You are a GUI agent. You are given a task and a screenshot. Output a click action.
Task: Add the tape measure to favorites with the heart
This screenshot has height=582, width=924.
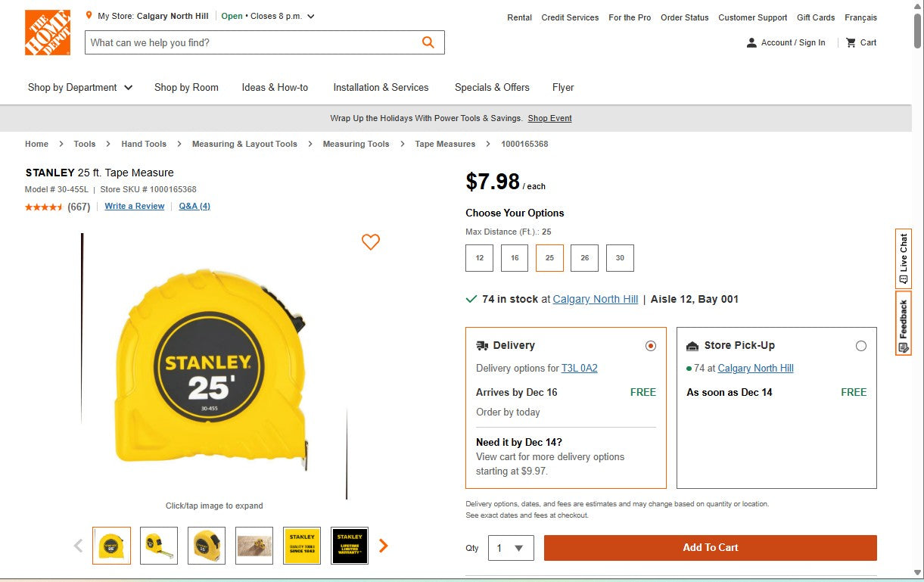coord(371,242)
